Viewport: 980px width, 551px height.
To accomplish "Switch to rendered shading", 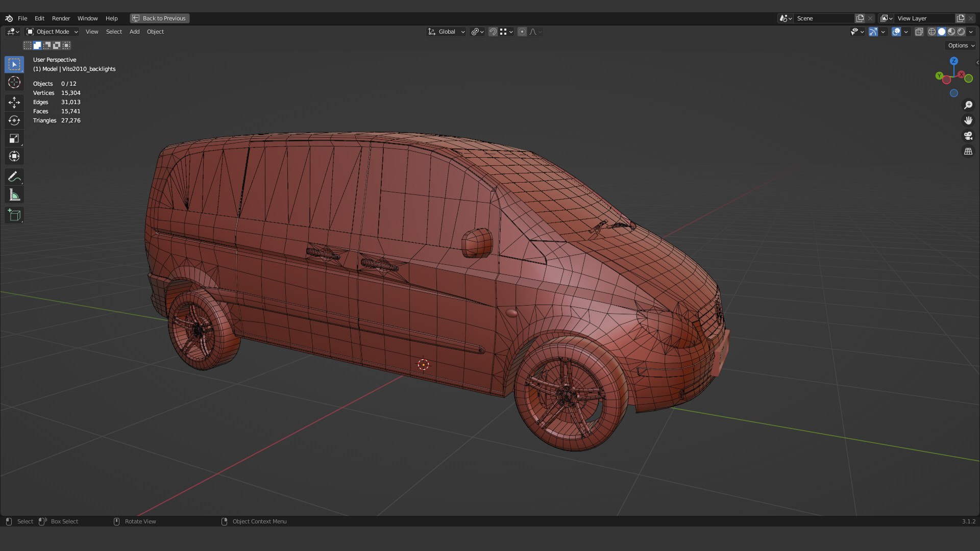I will (961, 32).
